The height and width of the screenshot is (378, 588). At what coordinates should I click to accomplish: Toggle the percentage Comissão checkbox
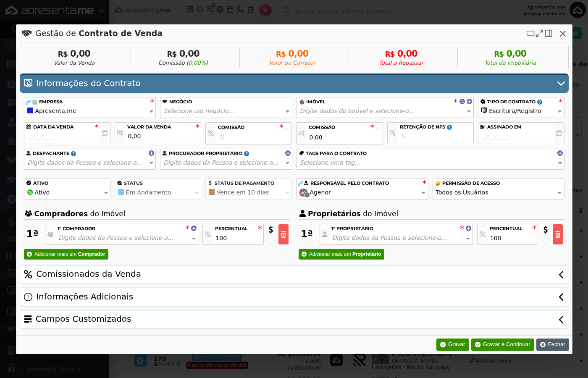pyautogui.click(x=287, y=126)
